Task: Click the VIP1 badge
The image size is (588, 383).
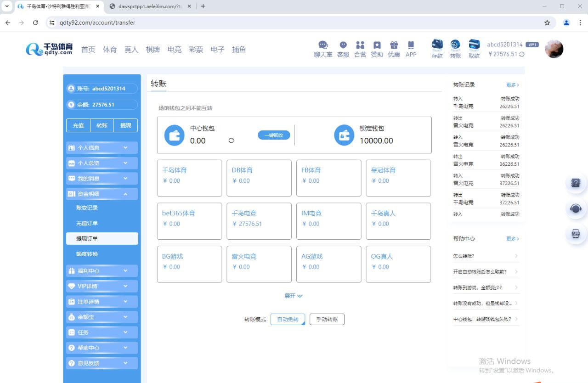Action: [x=532, y=45]
